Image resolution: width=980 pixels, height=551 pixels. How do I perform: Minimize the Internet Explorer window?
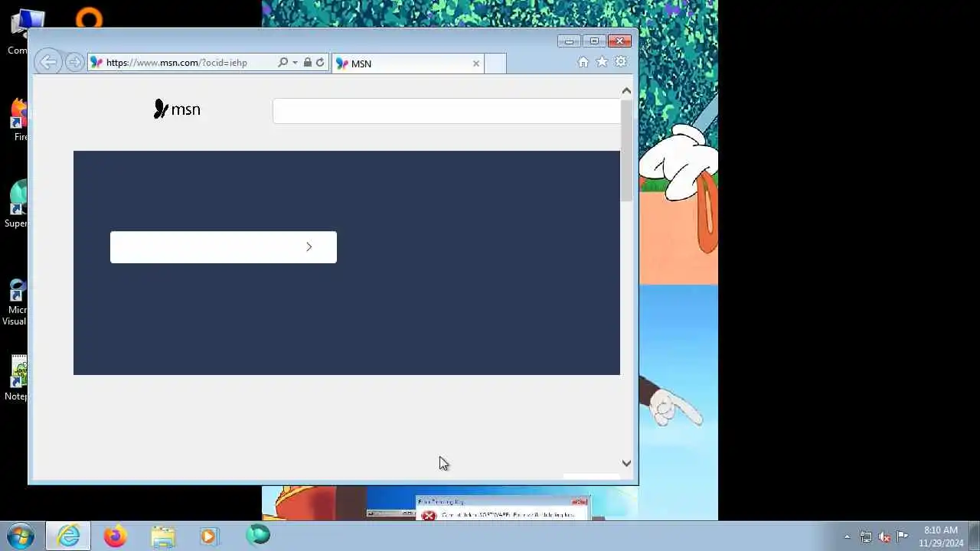569,41
